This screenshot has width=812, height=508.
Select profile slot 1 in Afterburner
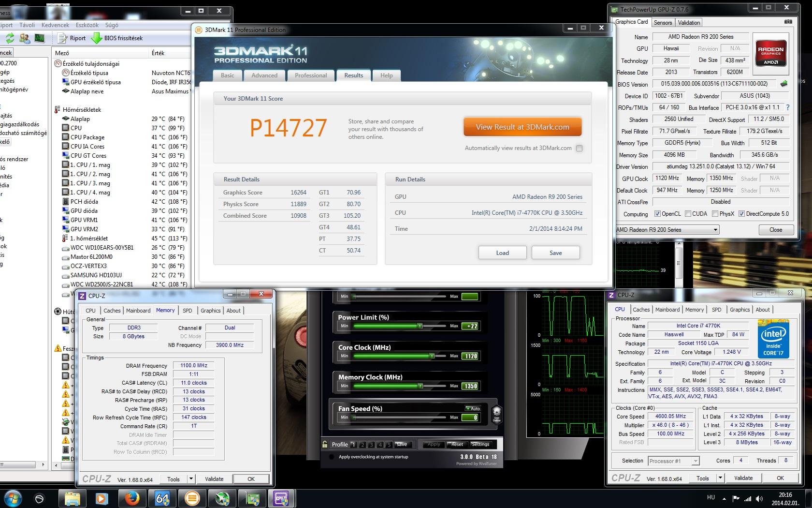point(353,444)
